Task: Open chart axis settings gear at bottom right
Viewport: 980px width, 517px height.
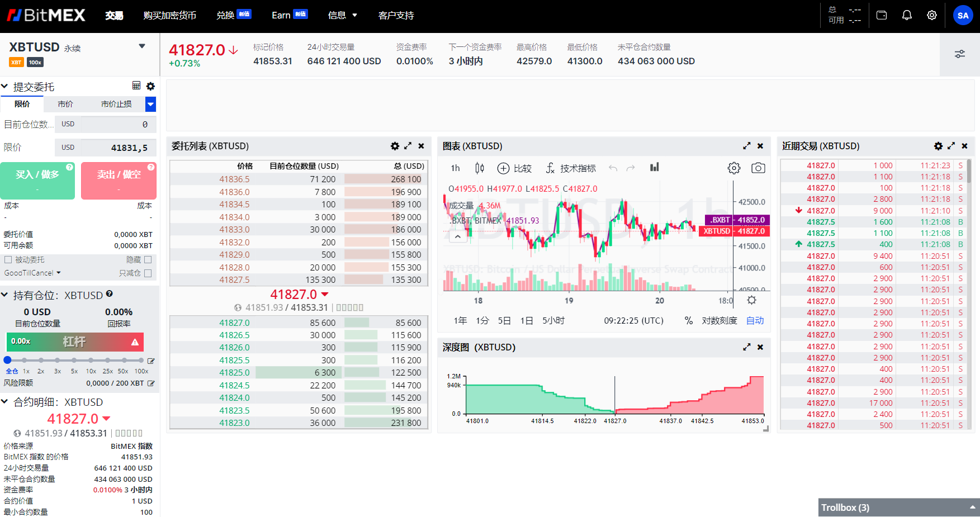Action: pyautogui.click(x=752, y=300)
